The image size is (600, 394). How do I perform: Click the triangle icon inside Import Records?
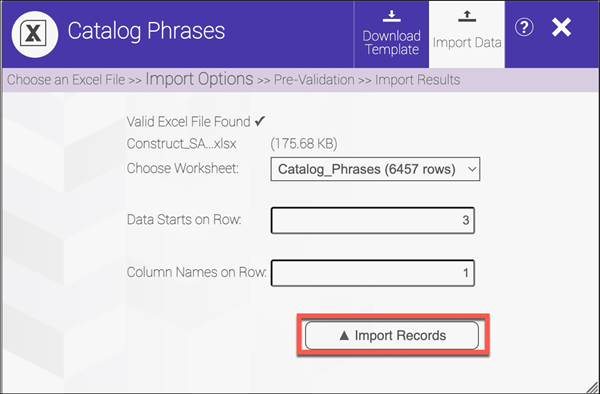(344, 335)
